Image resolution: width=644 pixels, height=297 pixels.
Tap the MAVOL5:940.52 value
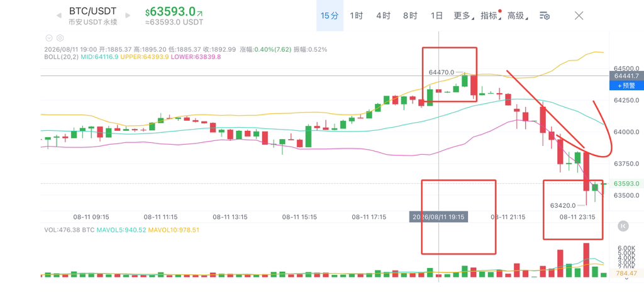tap(121, 230)
